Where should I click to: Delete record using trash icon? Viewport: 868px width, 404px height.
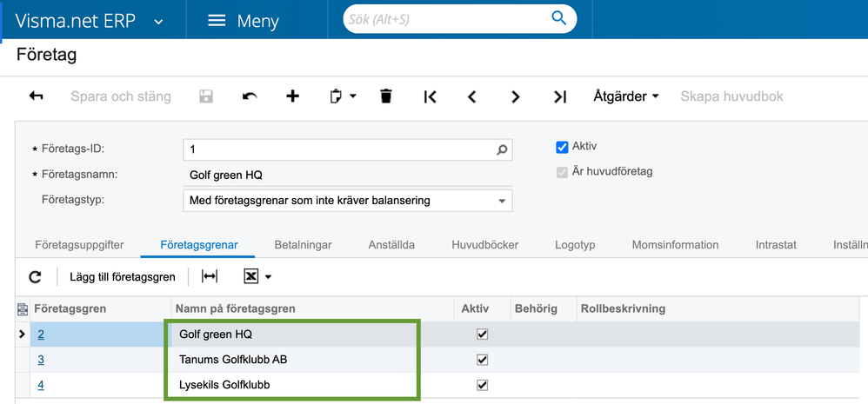[x=386, y=96]
